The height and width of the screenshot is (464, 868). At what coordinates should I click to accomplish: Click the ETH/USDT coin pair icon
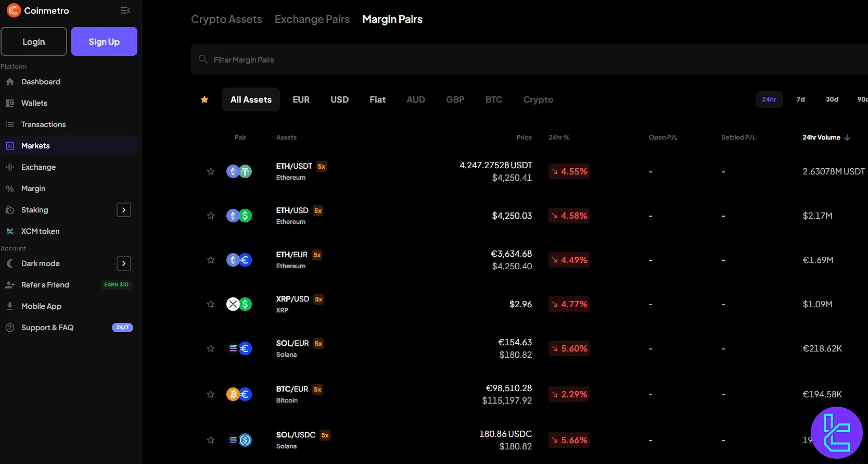(x=239, y=171)
